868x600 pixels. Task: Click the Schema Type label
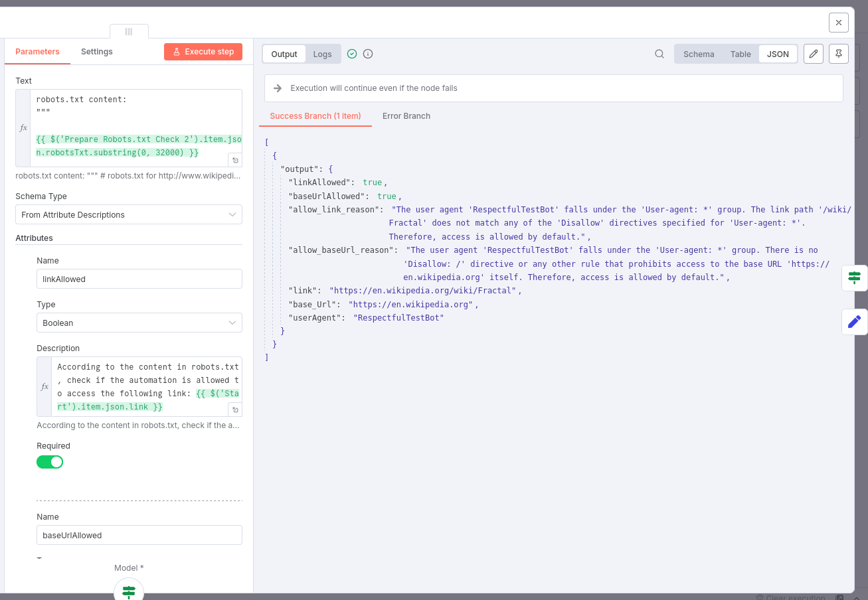[x=41, y=196]
